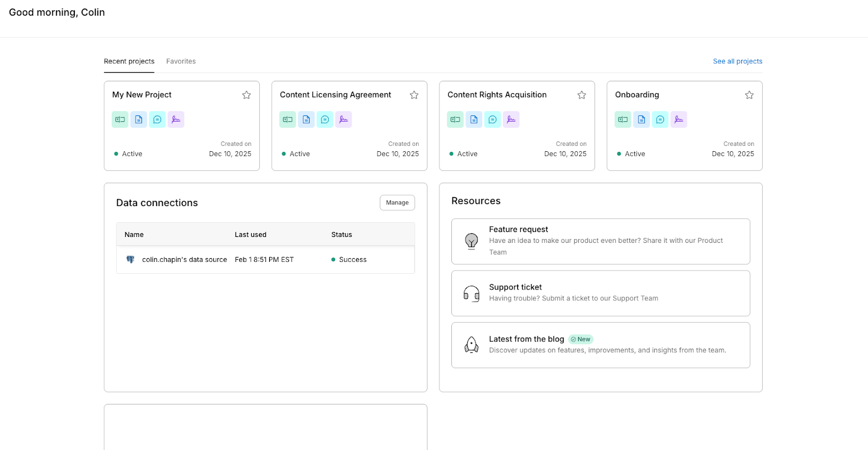Click green form icon in My New Project

tap(120, 119)
